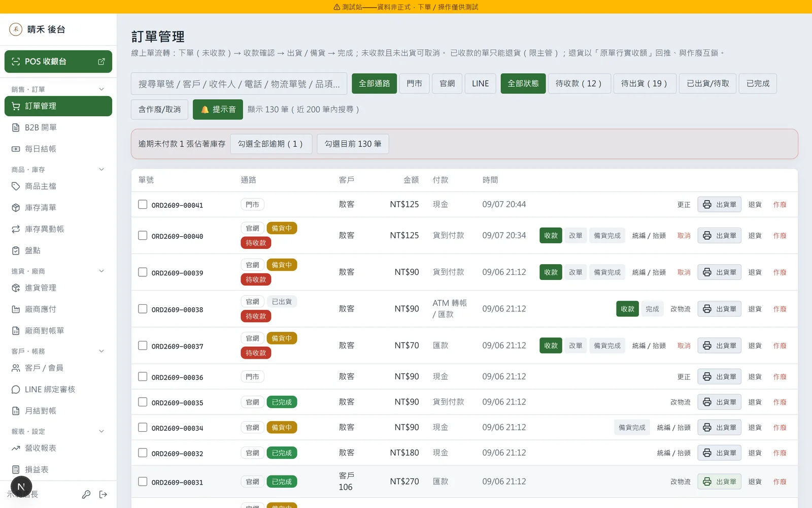The width and height of the screenshot is (812, 508).
Task: Click the POS scan icon beside 收銀台
Action: click(16, 61)
